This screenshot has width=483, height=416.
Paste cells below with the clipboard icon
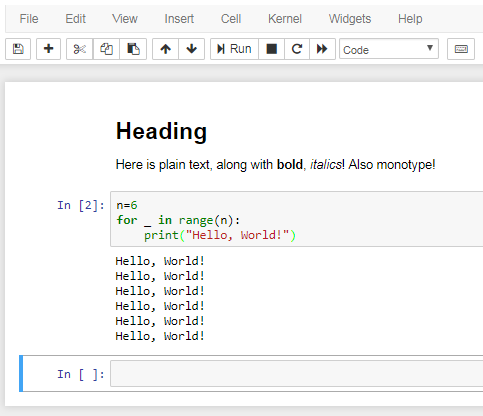133,49
